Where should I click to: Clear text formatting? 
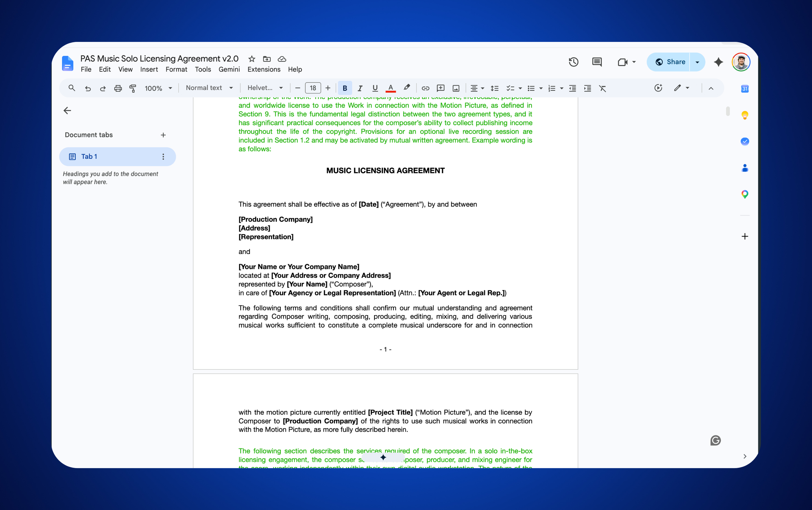[603, 88]
